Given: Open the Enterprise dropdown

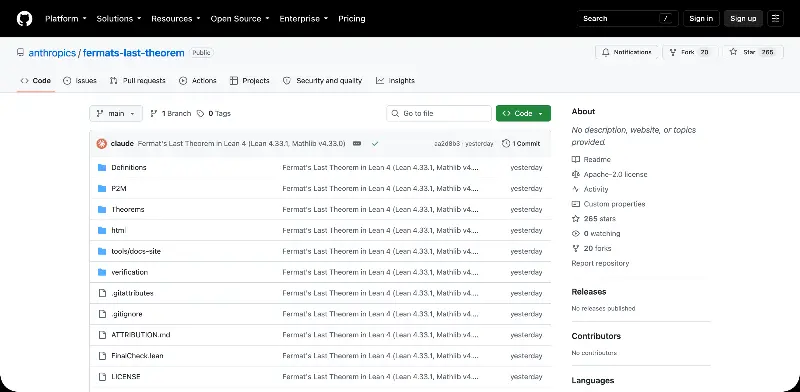Looking at the screenshot, I should pyautogui.click(x=303, y=19).
